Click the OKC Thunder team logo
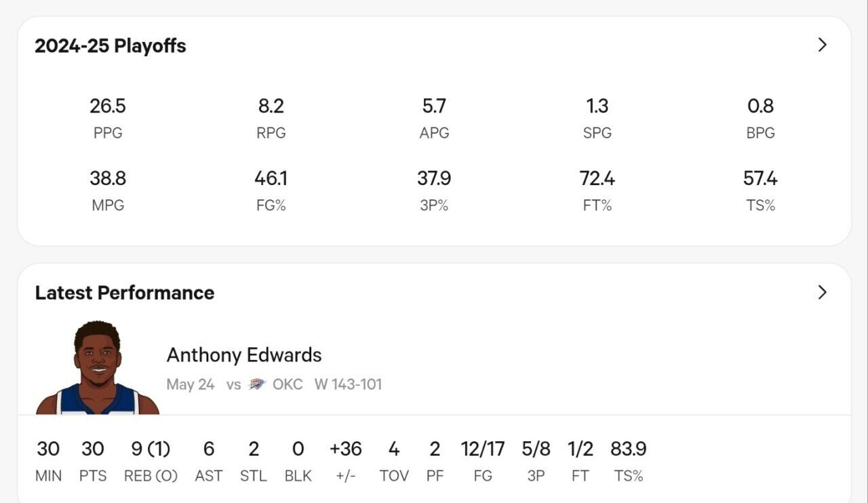868x503 pixels. pyautogui.click(x=257, y=384)
